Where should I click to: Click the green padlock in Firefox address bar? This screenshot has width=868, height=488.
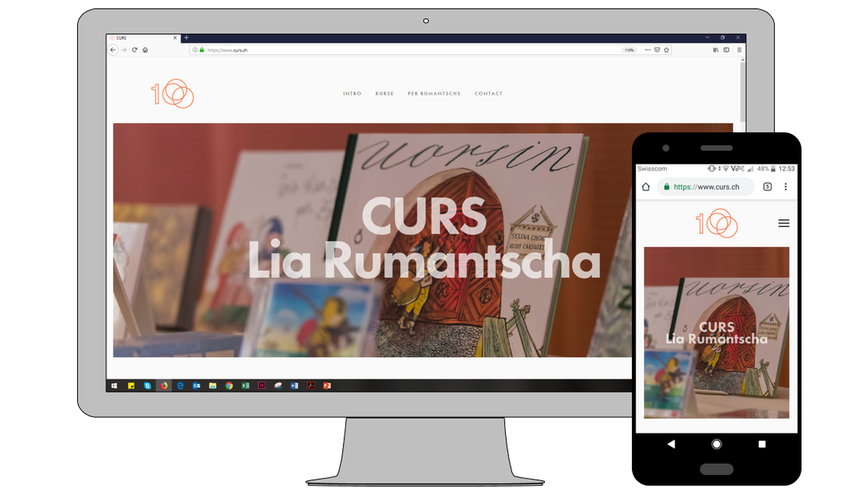point(202,50)
